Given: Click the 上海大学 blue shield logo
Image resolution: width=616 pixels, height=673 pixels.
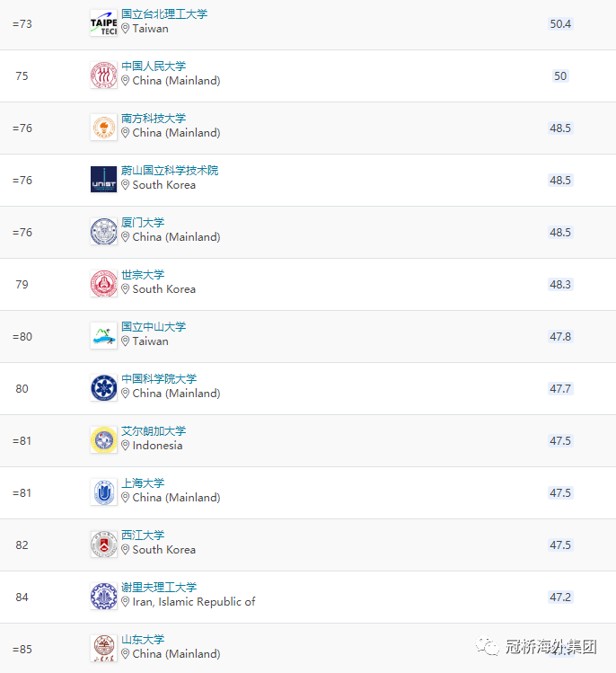Looking at the screenshot, I should [x=103, y=492].
